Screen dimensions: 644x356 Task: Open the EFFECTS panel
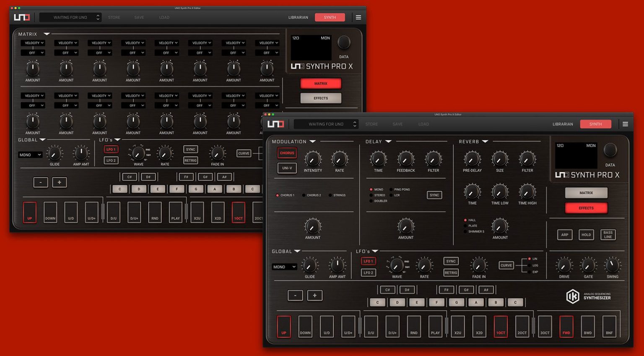(x=586, y=208)
